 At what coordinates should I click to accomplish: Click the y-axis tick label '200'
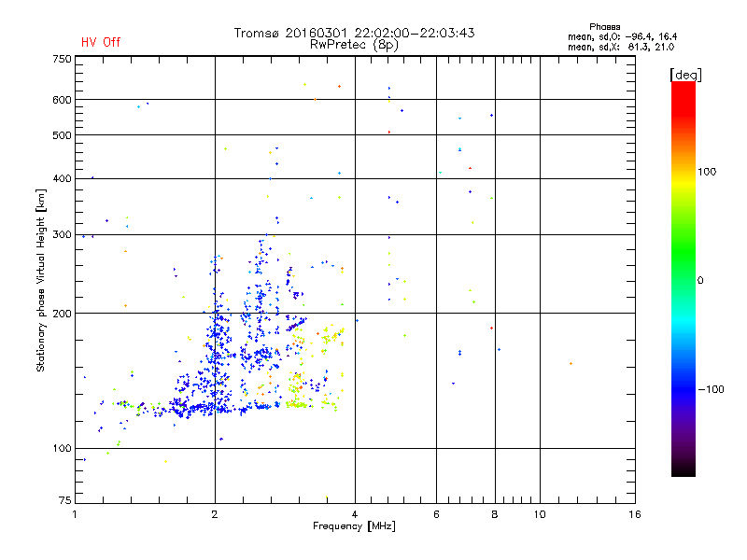pyautogui.click(x=62, y=314)
